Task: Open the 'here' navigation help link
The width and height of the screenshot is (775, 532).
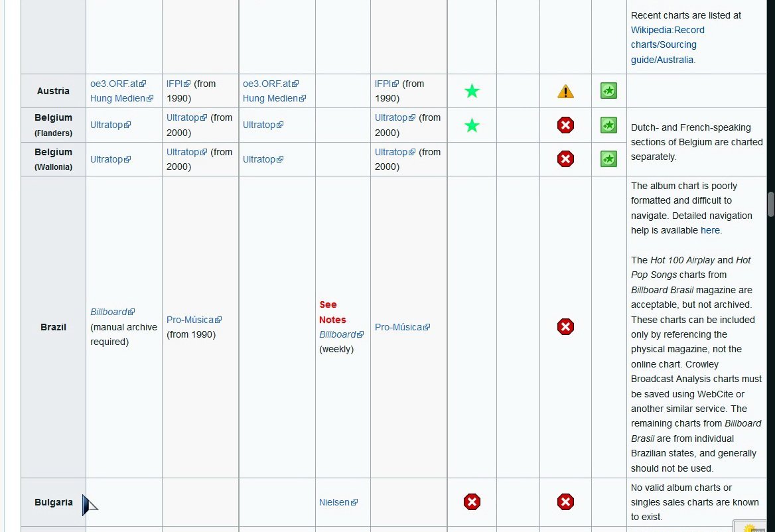Action: (710, 230)
